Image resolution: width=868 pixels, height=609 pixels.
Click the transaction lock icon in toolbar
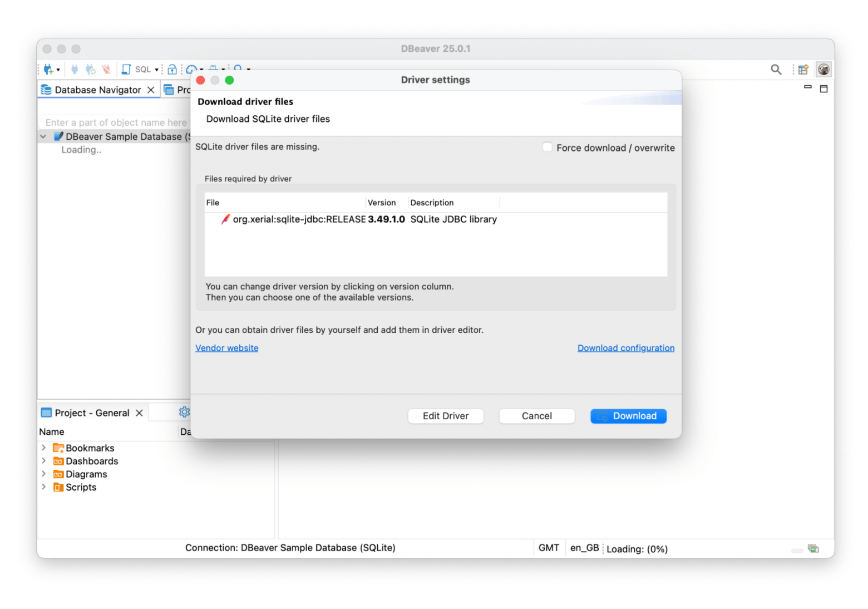click(172, 70)
